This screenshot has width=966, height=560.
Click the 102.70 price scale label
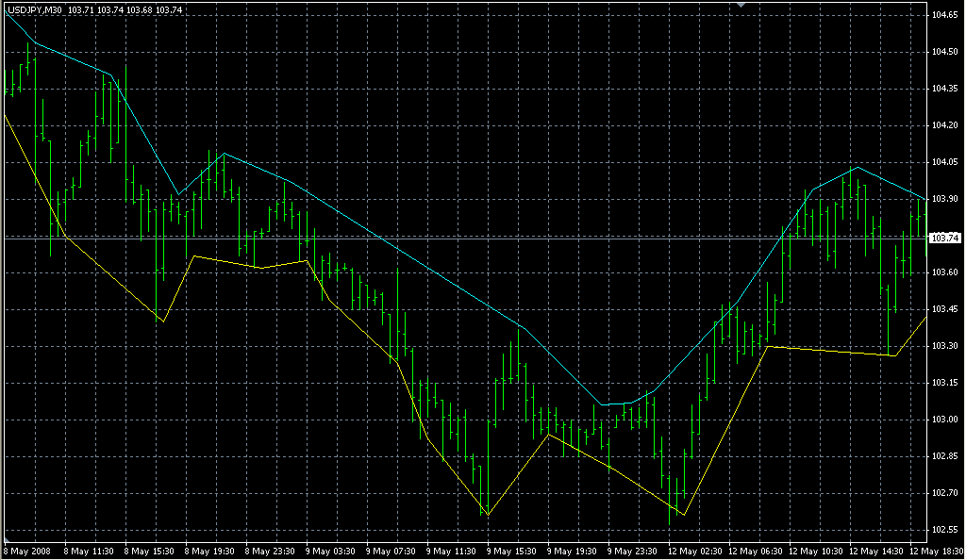(x=945, y=493)
